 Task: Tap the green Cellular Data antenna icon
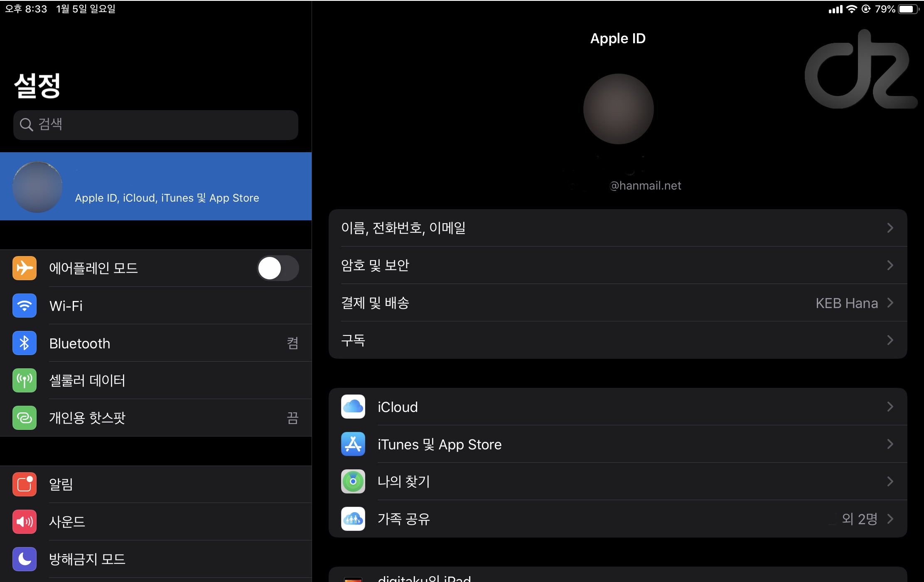(25, 380)
